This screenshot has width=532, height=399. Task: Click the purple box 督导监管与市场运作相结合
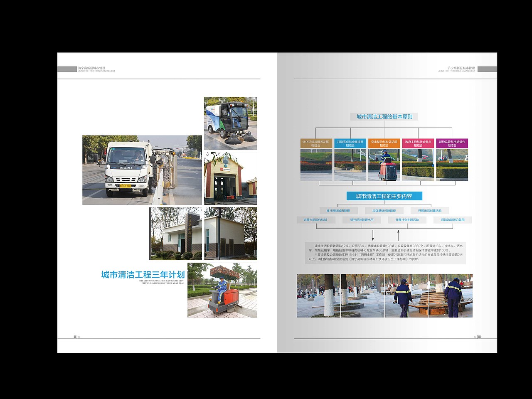[452, 143]
